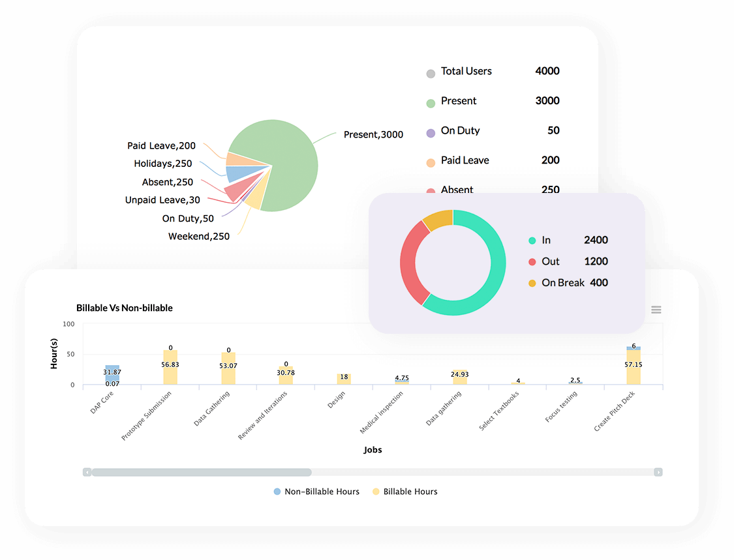
Task: Click the "Create Pitch Deck" axis label
Action: click(614, 411)
